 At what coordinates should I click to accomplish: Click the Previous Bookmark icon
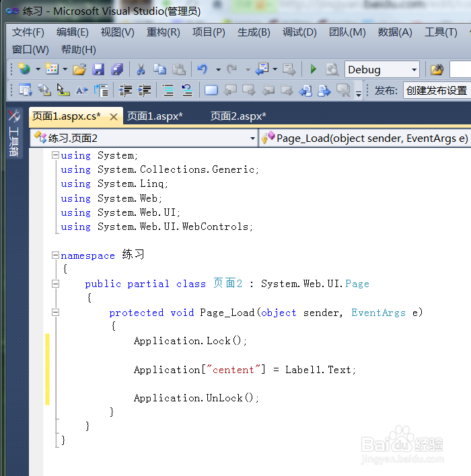230,90
